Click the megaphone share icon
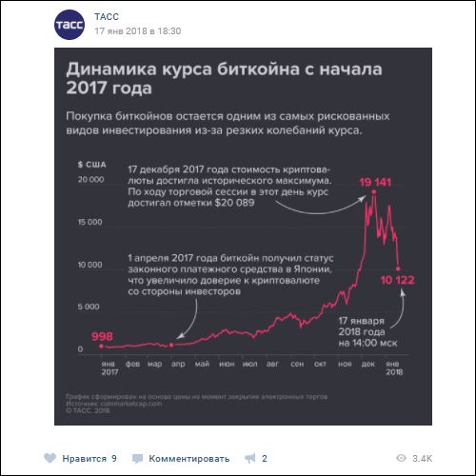This screenshot has height=476, width=476. click(x=250, y=458)
